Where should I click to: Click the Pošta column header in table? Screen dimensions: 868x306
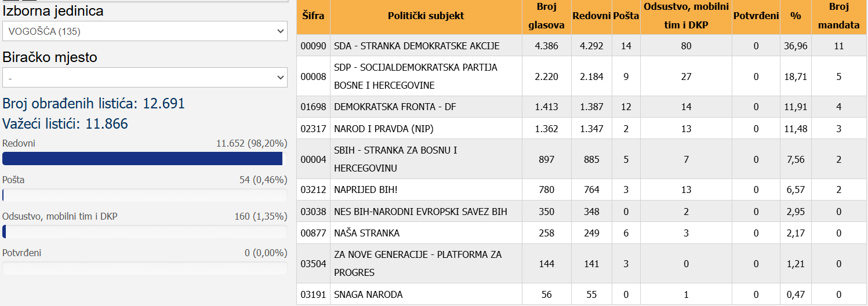(x=626, y=16)
